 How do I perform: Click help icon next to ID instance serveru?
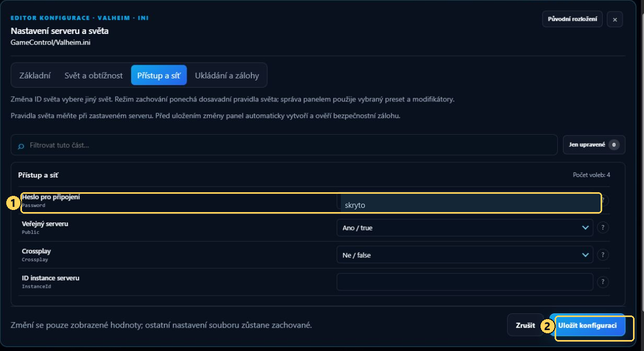pos(603,282)
